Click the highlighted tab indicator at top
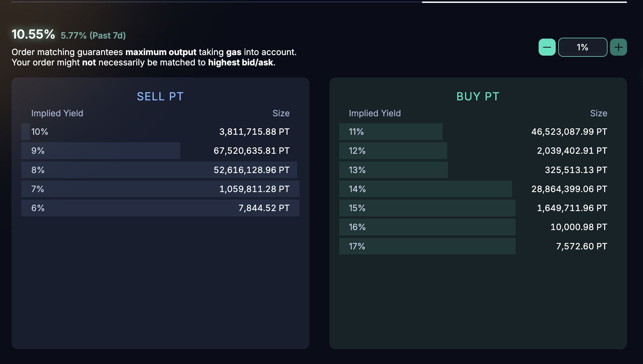The height and width of the screenshot is (364, 643). [x=524, y=2]
